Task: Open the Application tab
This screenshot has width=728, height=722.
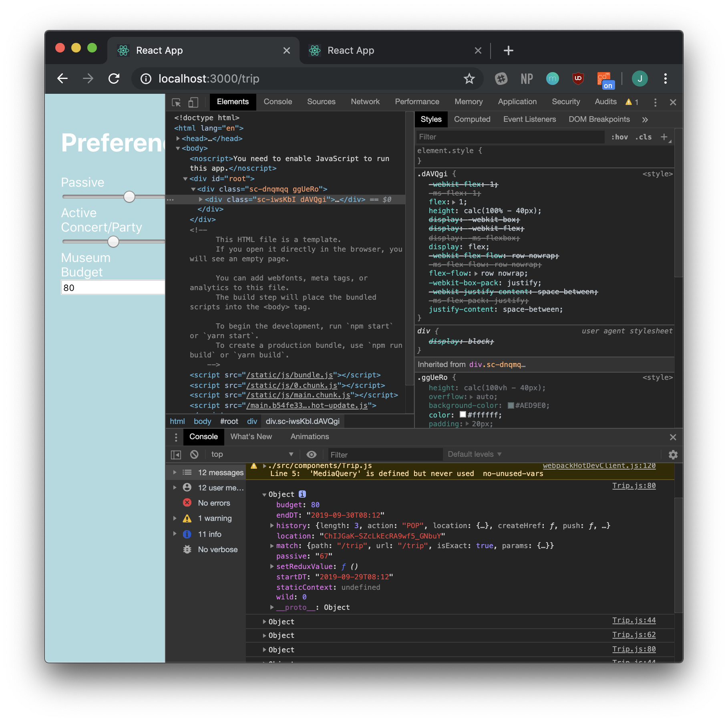Action: click(517, 102)
